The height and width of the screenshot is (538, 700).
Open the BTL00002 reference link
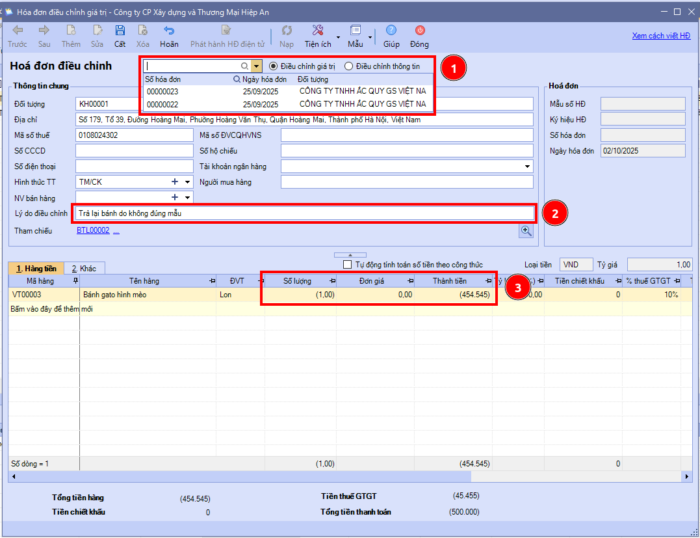click(x=93, y=231)
